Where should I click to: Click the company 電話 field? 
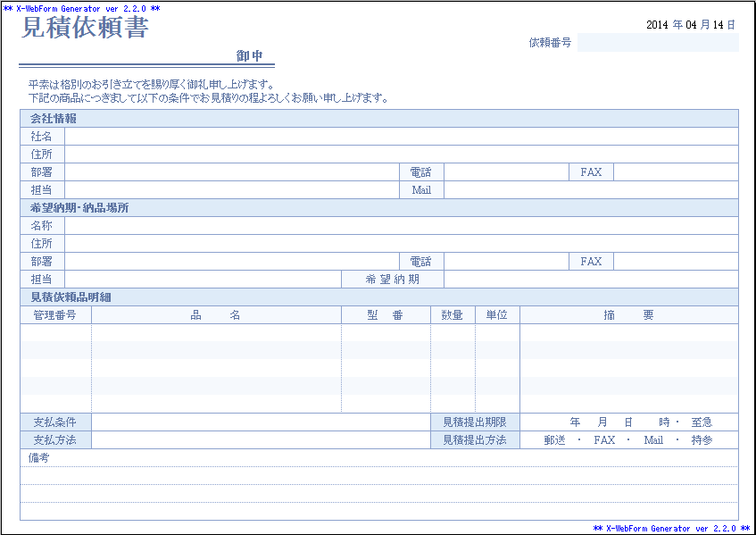point(504,172)
